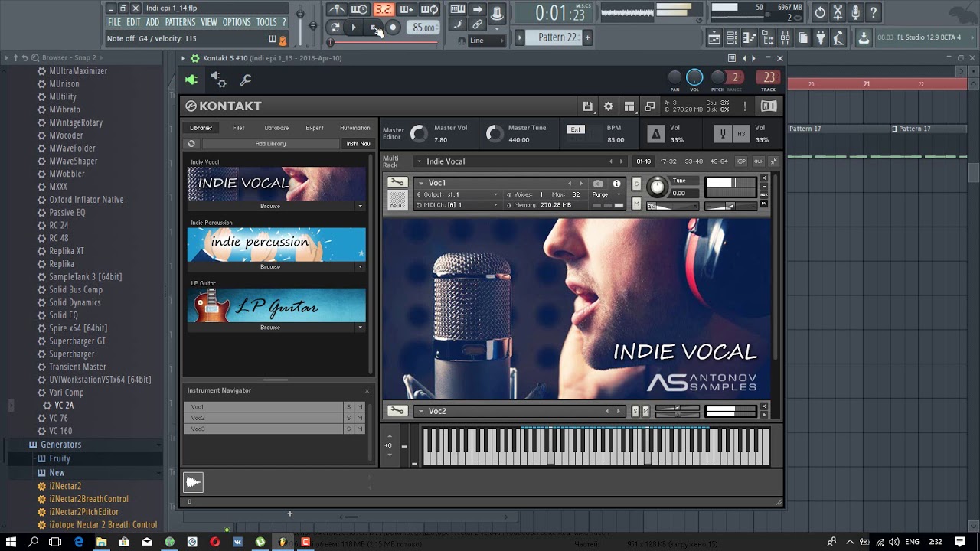Toggle FL Studio countdown before recording

click(384, 9)
